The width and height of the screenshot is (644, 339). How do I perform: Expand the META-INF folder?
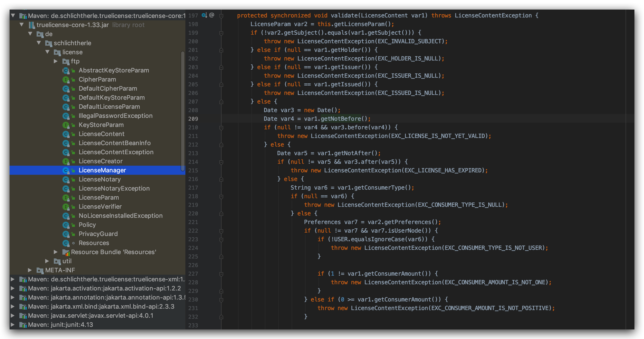tap(30, 270)
